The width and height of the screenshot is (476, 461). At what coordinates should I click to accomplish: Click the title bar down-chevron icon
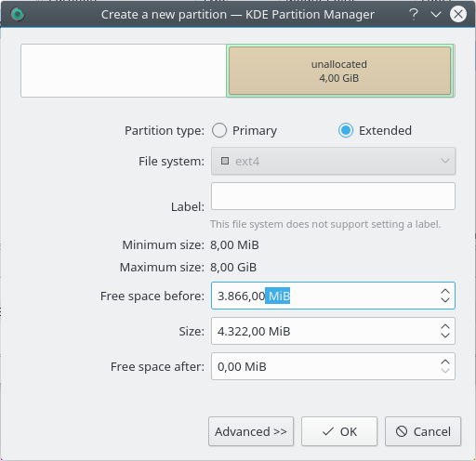[436, 14]
